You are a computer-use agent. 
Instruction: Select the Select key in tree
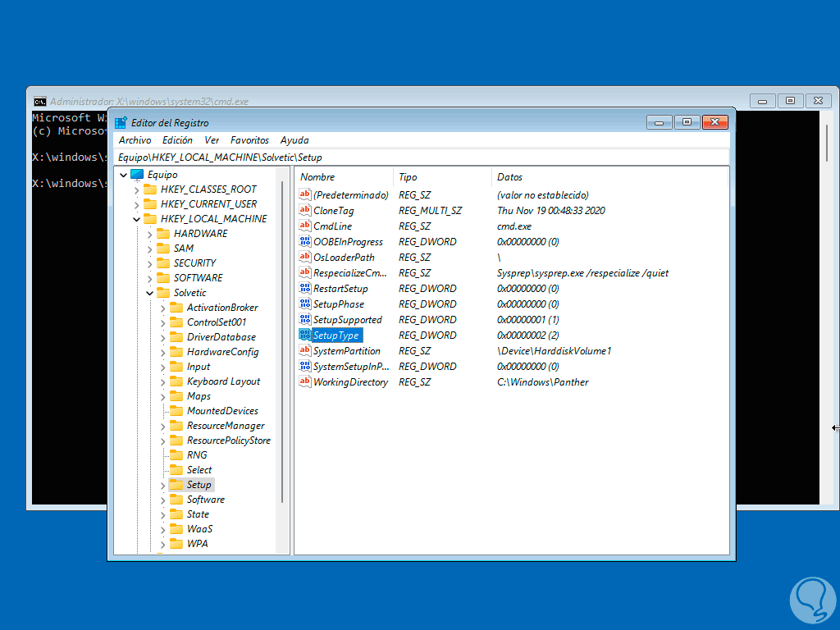pyautogui.click(x=199, y=470)
